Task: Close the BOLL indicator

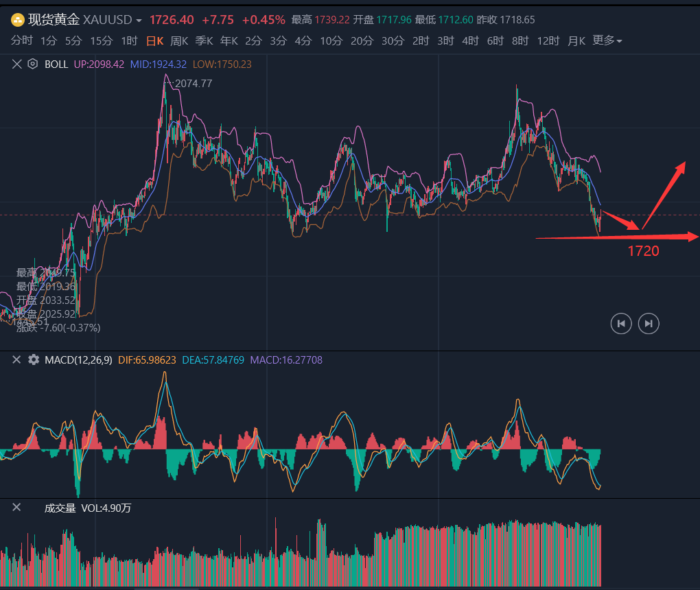Action: pos(17,64)
